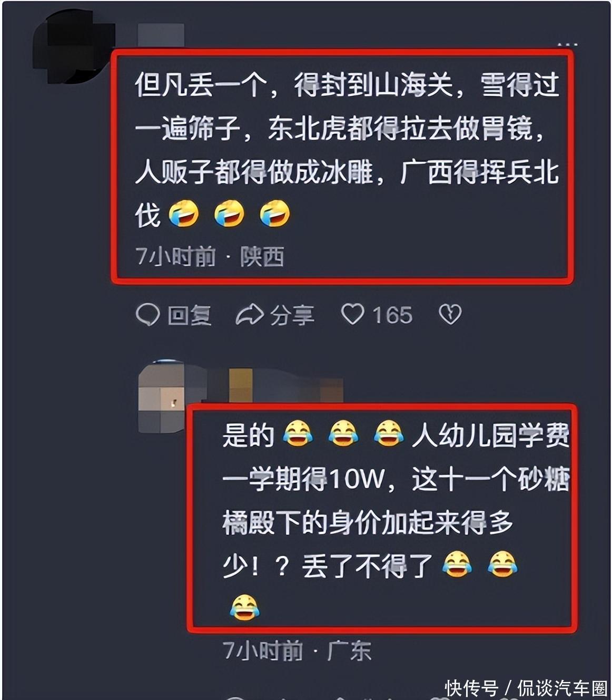The width and height of the screenshot is (612, 700).
Task: Select the top comment about 山海关
Action: tap(343, 167)
